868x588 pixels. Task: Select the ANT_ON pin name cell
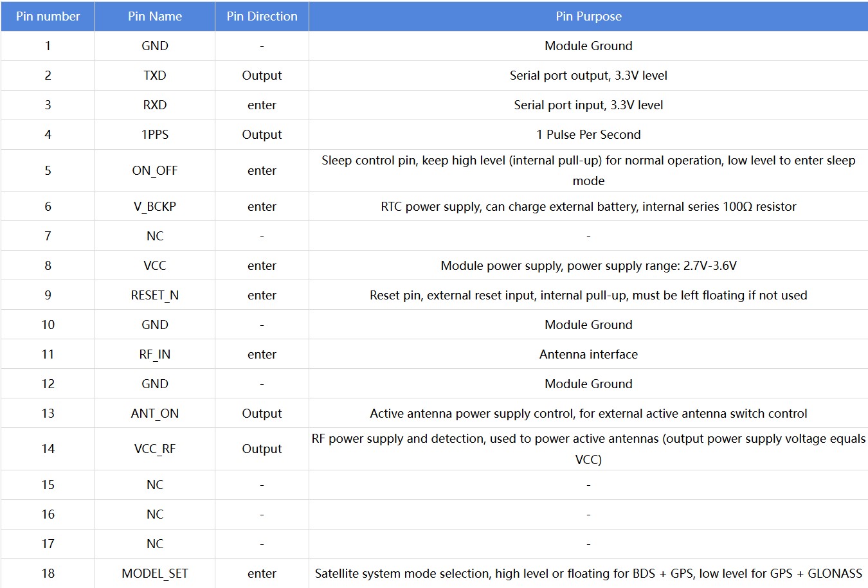click(x=155, y=413)
